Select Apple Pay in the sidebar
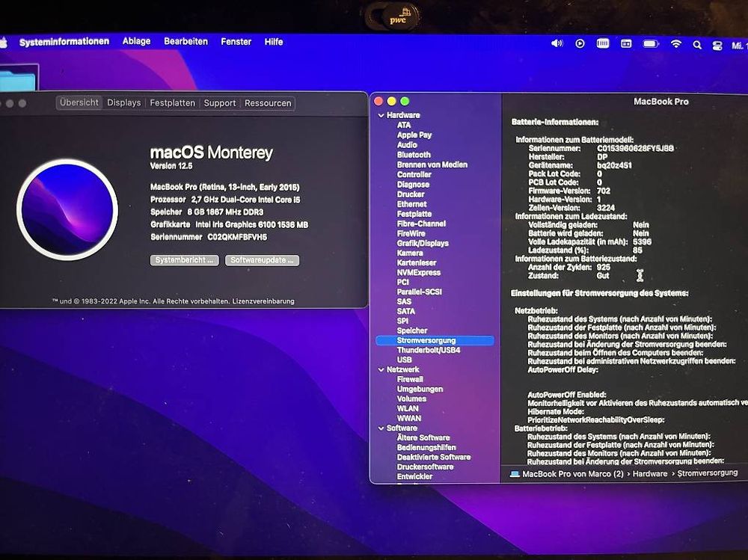The image size is (748, 560). (414, 135)
